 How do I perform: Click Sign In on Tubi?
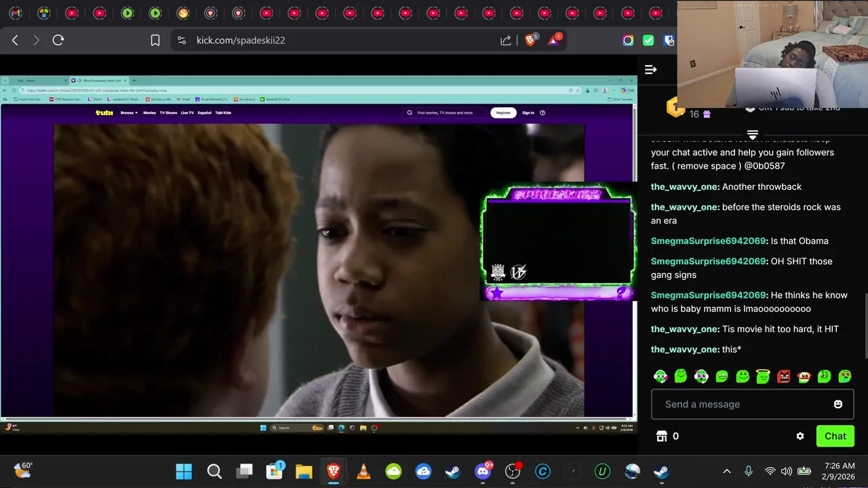[x=528, y=113]
